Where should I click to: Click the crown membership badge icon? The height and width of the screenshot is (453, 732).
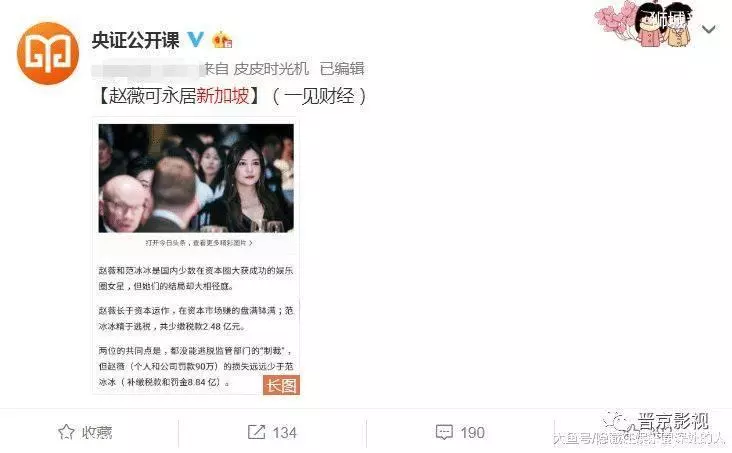[222, 40]
